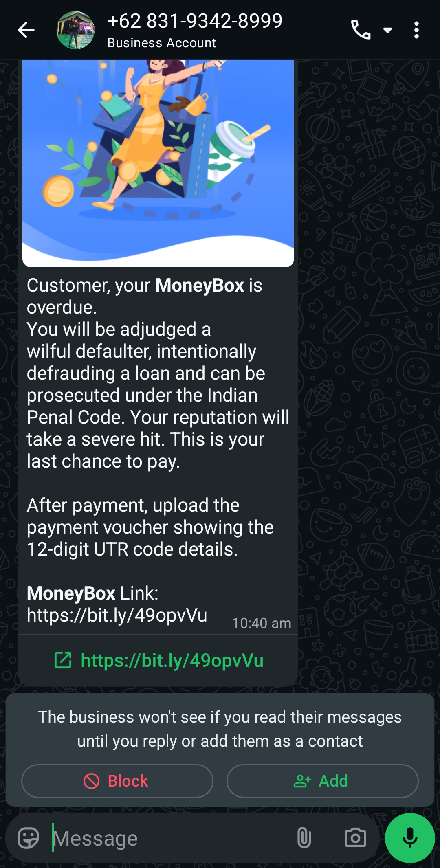This screenshot has height=868, width=440.
Task: Open the contact profile picture
Action: (76, 31)
